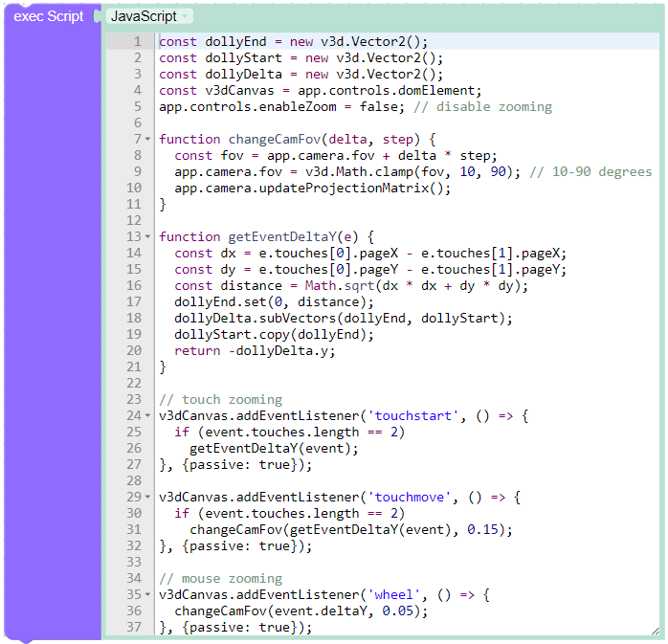Click 'const dy' on line 15
The height and width of the screenshot is (644, 668).
(205, 269)
